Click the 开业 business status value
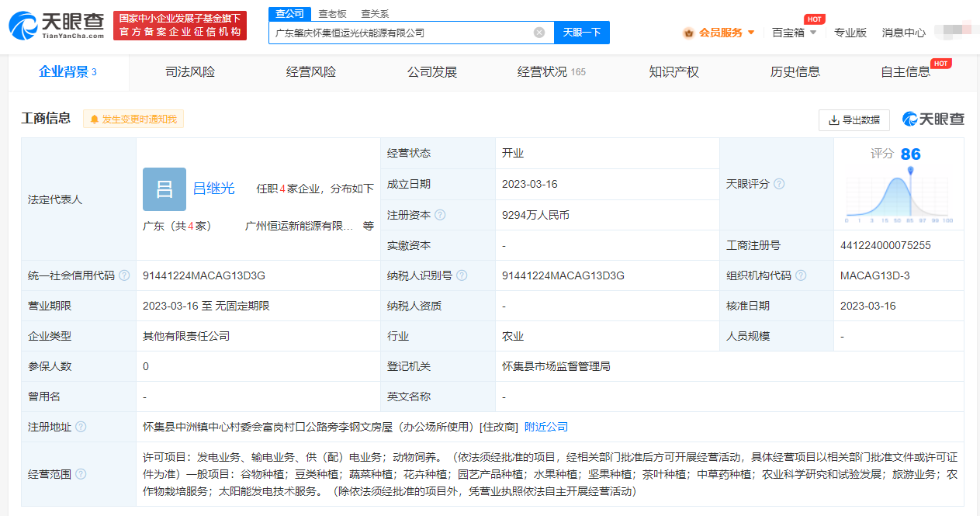Image resolution: width=980 pixels, height=516 pixels. click(x=513, y=153)
